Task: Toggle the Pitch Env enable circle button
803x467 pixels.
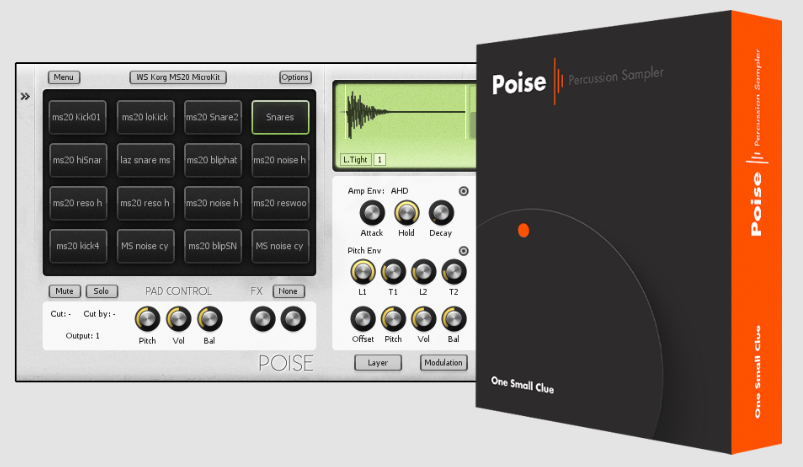Action: [463, 251]
